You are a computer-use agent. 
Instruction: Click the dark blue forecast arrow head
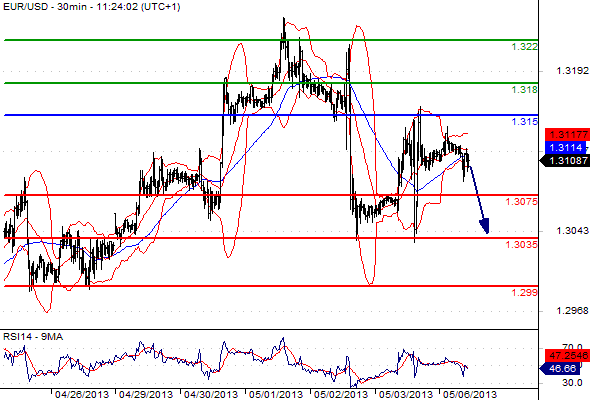click(x=485, y=226)
